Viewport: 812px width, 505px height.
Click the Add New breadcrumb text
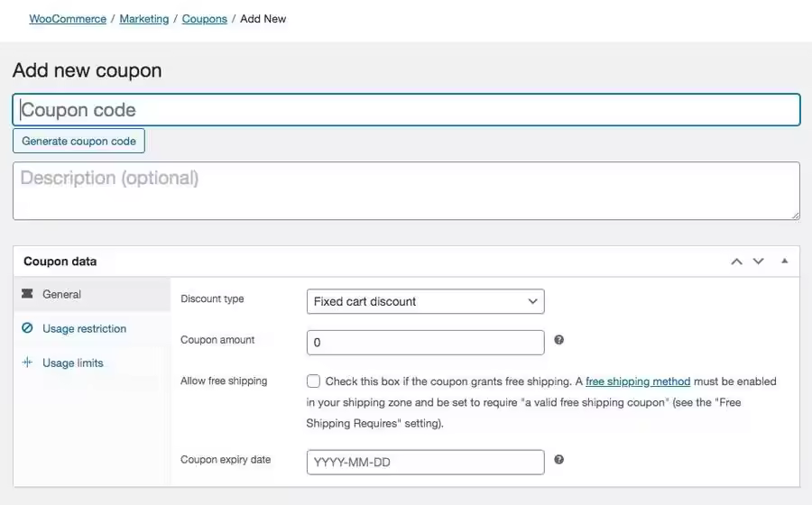[x=263, y=19]
